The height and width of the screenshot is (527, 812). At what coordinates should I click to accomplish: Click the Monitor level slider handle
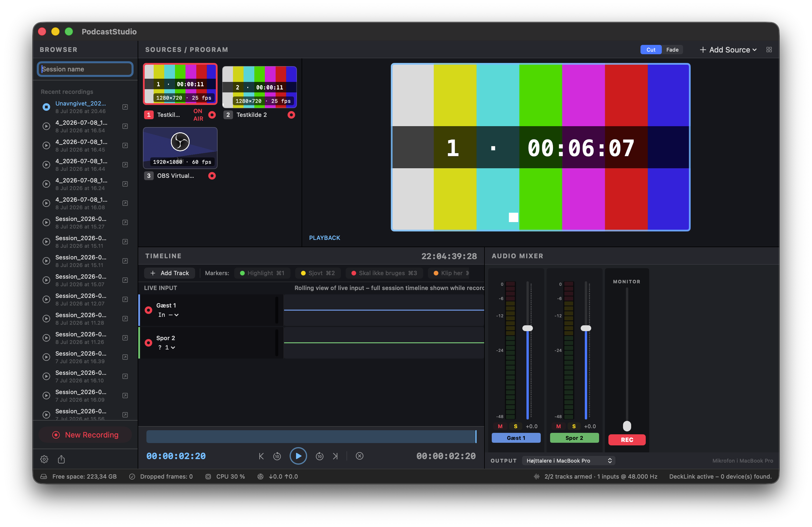pyautogui.click(x=627, y=426)
